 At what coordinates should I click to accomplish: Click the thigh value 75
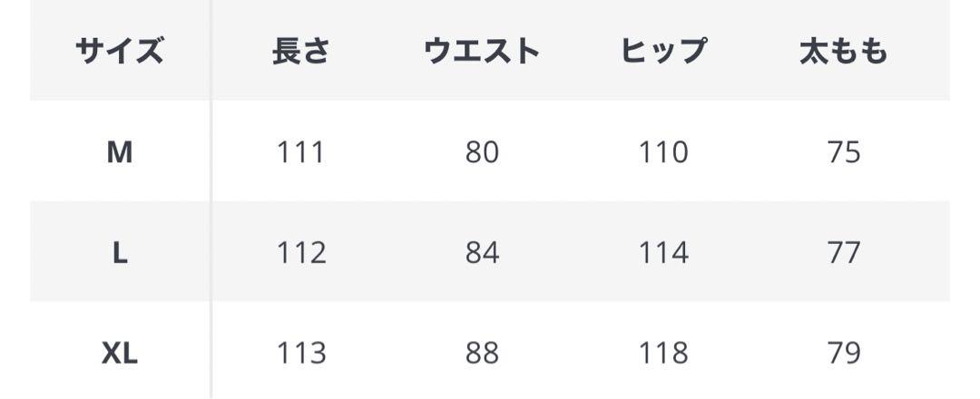[844, 151]
